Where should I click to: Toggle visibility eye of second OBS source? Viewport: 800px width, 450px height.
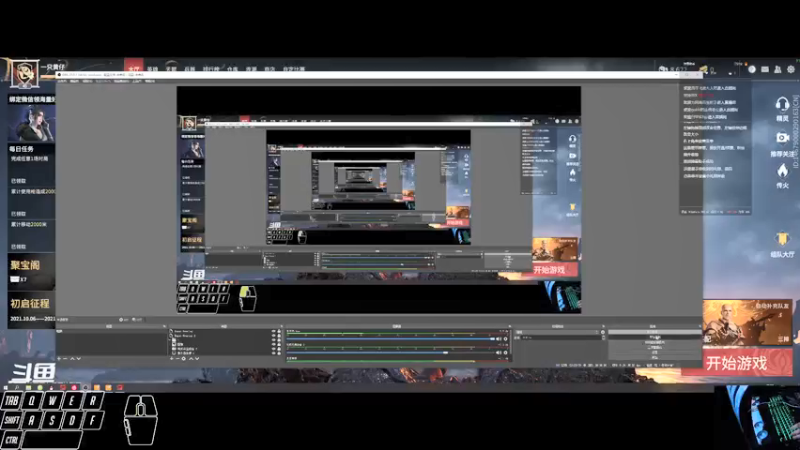tap(273, 336)
